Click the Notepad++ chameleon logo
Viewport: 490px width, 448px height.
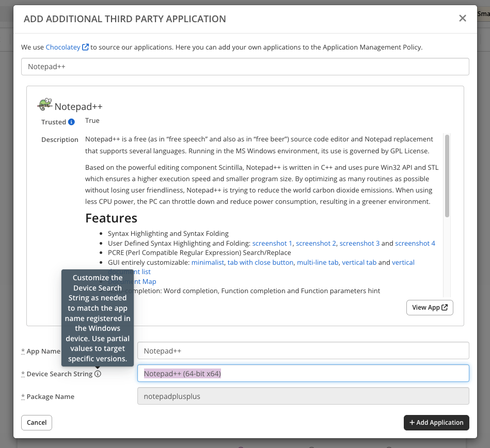[x=45, y=105]
